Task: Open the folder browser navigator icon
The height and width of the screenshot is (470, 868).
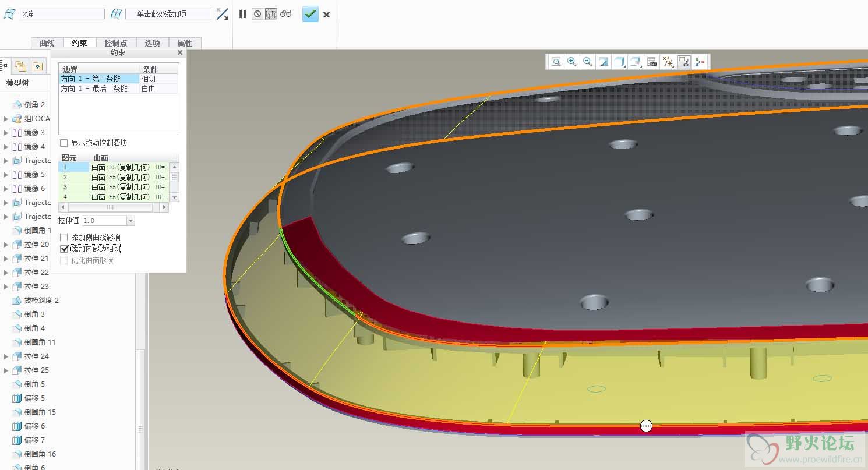Action: point(20,66)
